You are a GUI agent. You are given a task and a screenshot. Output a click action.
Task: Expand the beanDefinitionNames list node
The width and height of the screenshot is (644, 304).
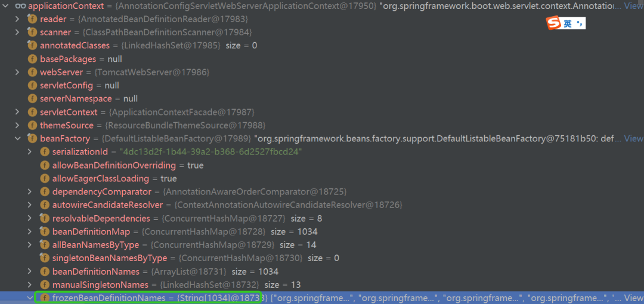pos(30,272)
